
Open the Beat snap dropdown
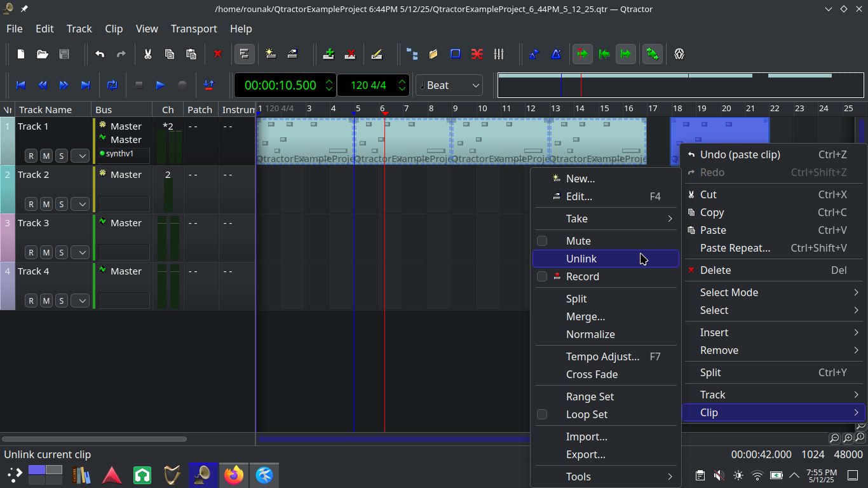[449, 85]
